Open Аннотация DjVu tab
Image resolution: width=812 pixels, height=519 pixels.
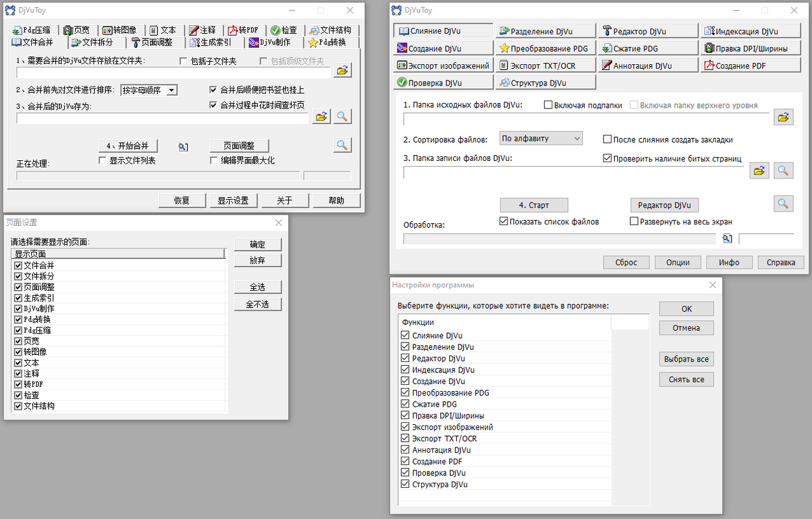(648, 65)
